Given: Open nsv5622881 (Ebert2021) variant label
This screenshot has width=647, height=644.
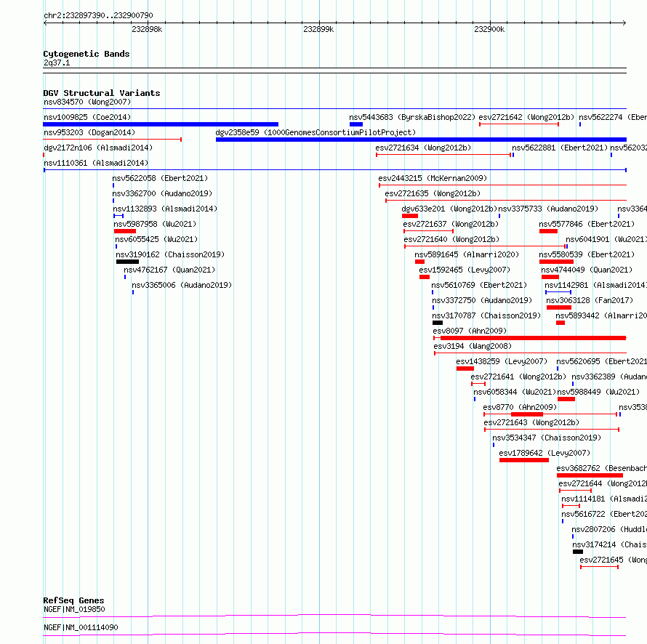Looking at the screenshot, I should click(x=560, y=148).
